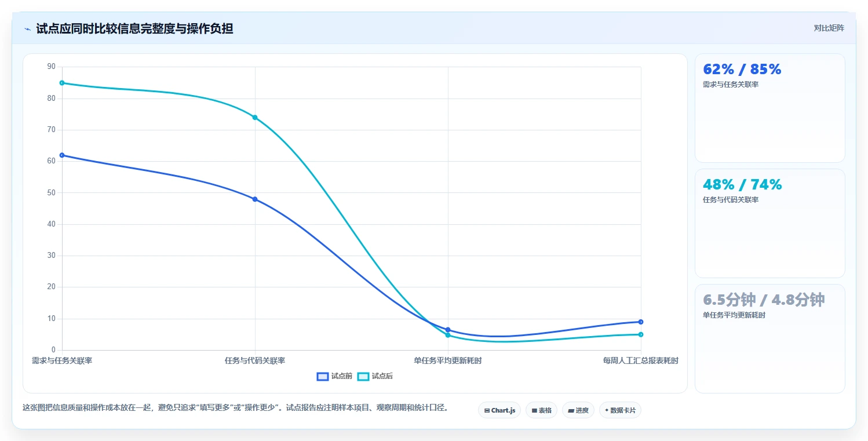This screenshot has width=868, height=441.
Task: Click 试点前 point at 需求与任务关联率 (62)
Action: pos(62,155)
